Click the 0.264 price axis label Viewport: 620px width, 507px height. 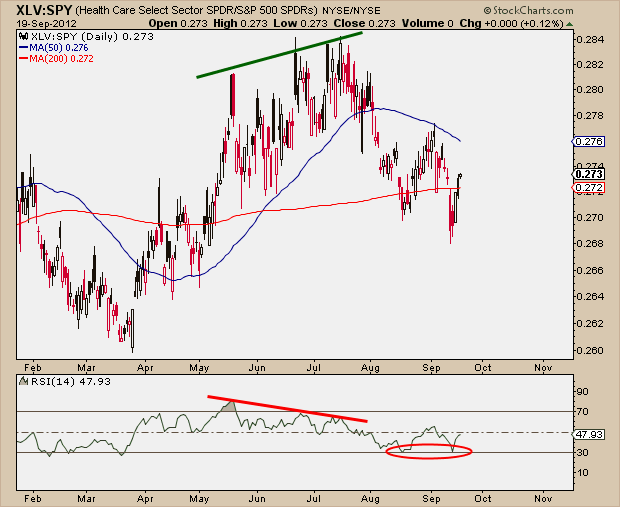coord(590,297)
